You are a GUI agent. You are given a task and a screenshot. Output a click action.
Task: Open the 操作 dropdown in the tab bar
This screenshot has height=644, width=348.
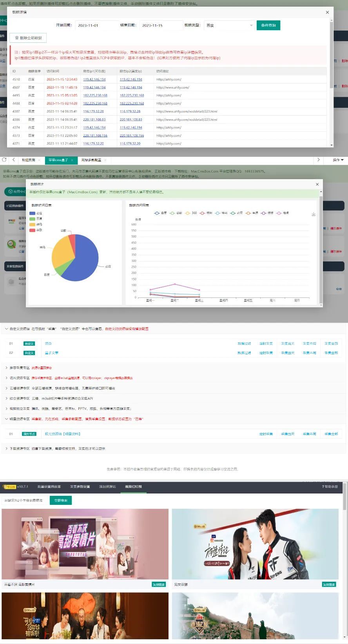(x=338, y=160)
